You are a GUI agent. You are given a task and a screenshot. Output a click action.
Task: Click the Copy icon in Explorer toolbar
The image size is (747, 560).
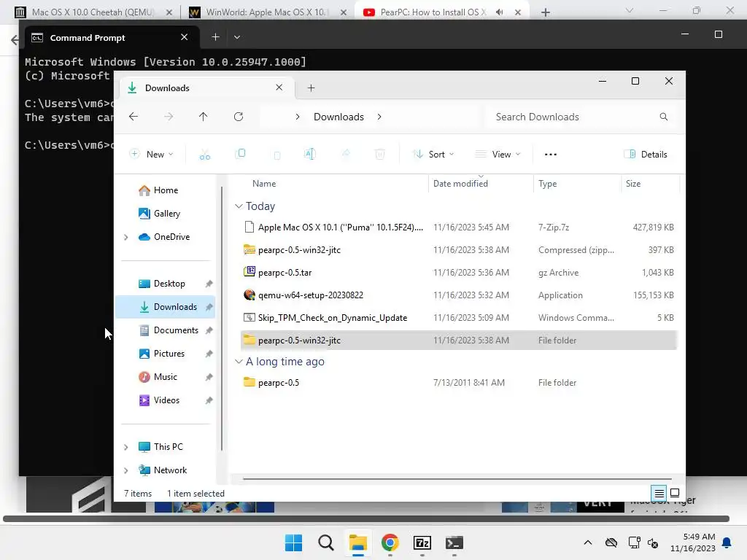click(241, 154)
